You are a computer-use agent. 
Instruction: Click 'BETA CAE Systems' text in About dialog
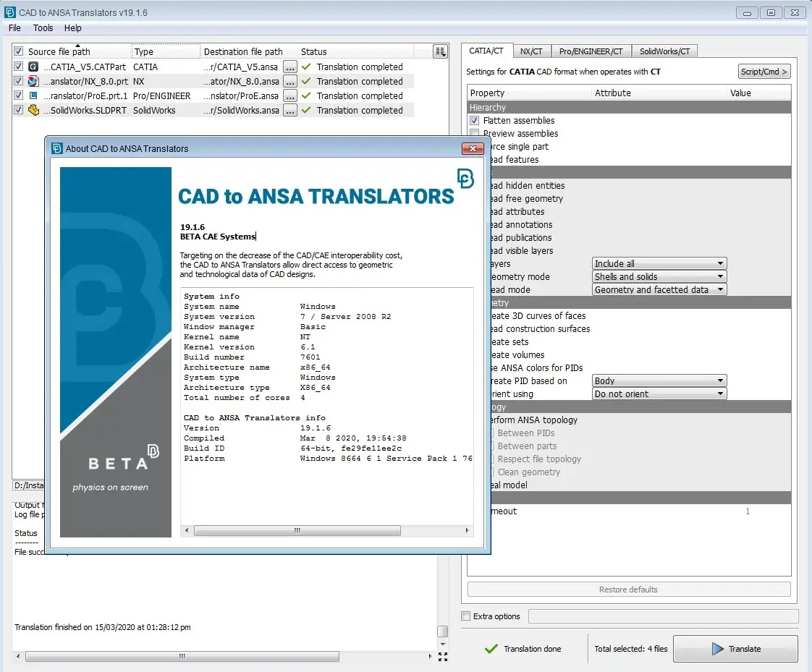pos(218,237)
